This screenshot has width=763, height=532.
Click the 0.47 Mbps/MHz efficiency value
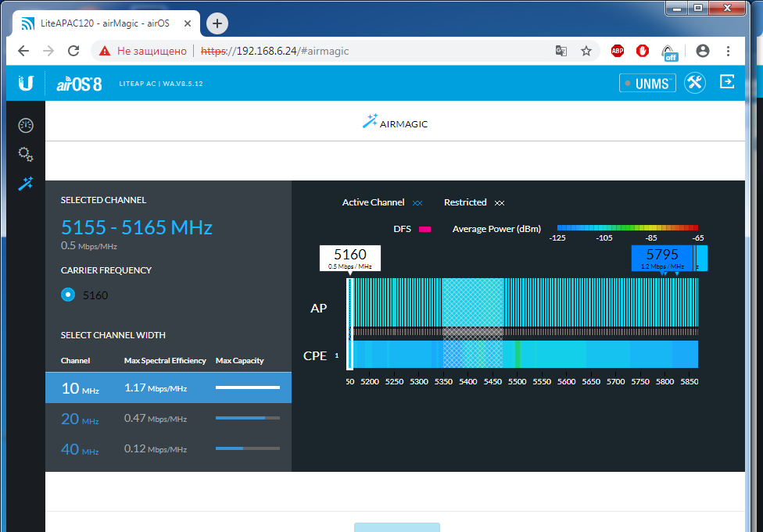(156, 418)
